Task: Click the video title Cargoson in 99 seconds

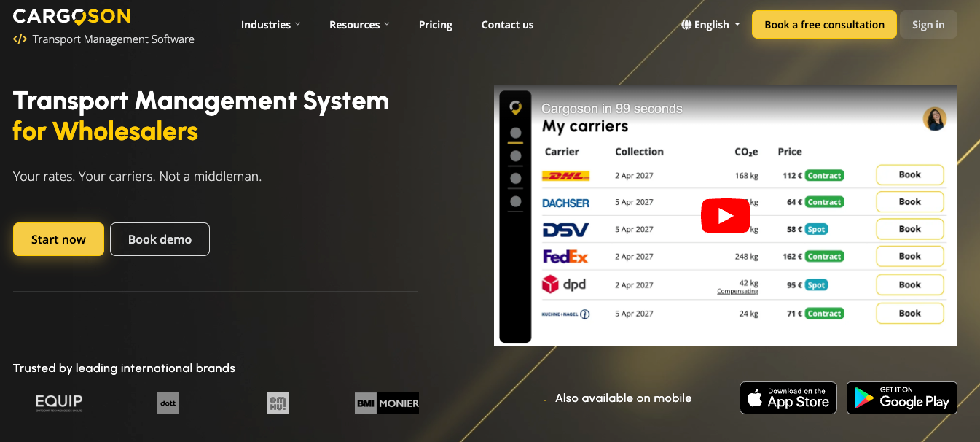Action: [612, 109]
